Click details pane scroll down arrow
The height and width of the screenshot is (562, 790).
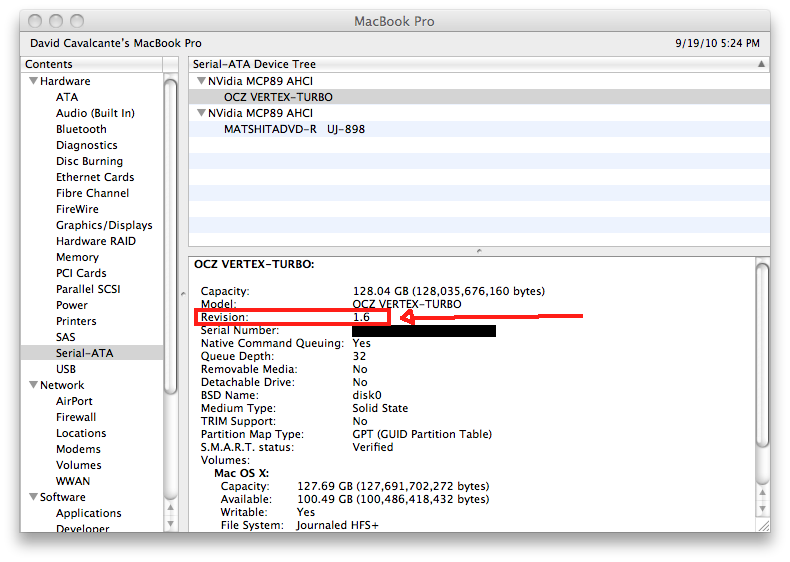763,508
